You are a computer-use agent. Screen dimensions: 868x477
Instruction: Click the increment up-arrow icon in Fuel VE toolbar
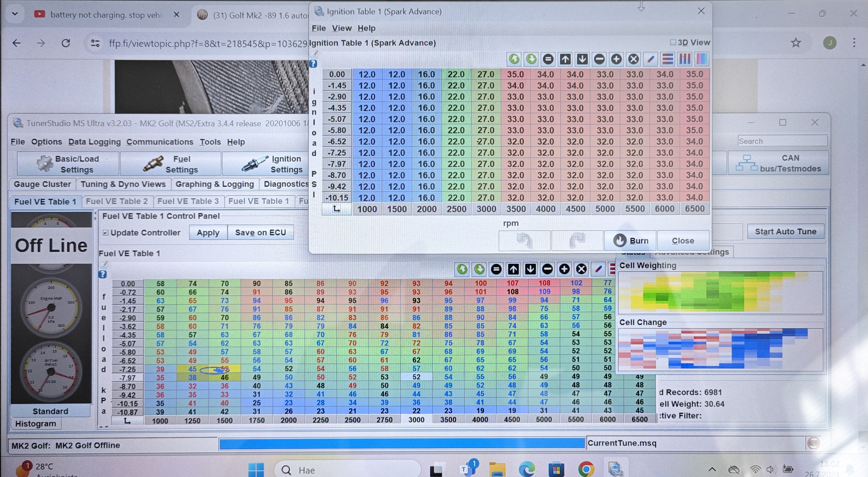pyautogui.click(x=513, y=269)
